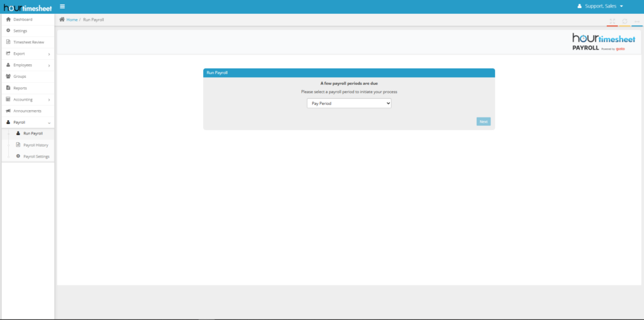Click the Settings gear icon in sidebar
The image size is (644, 320).
[8, 30]
